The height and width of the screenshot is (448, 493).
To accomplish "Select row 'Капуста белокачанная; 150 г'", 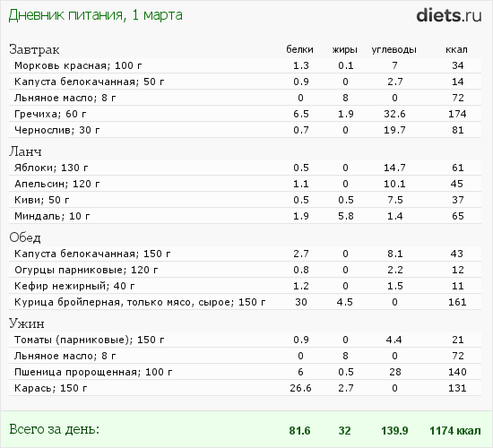I will pos(245,254).
